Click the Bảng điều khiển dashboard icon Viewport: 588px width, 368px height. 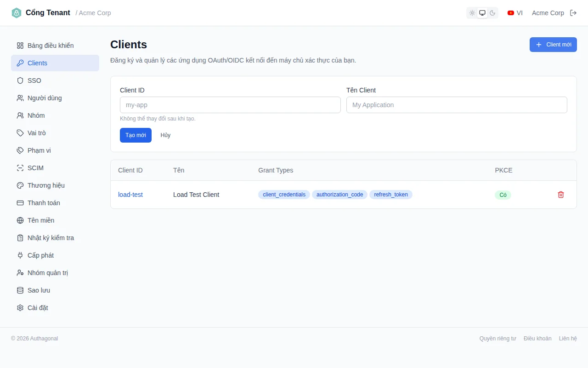20,46
